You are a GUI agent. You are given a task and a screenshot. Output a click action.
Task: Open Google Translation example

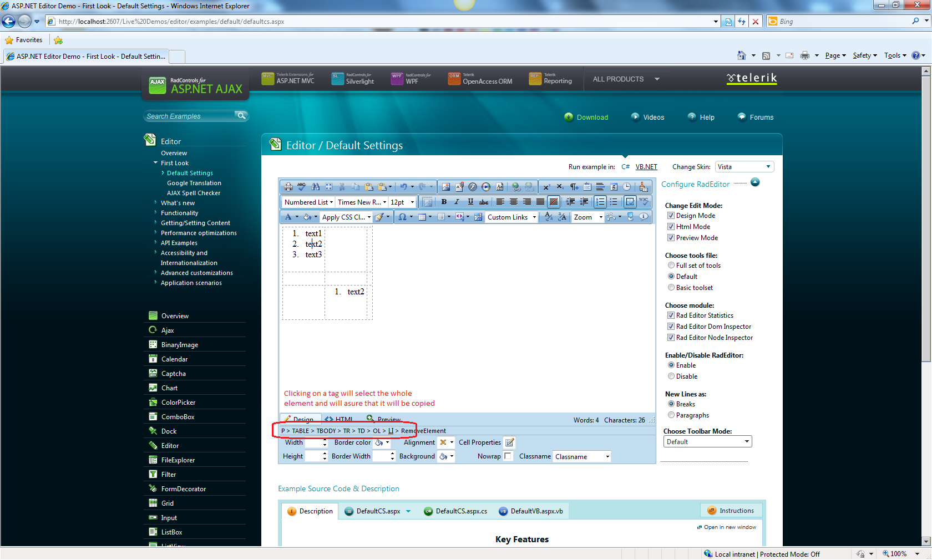click(x=194, y=183)
